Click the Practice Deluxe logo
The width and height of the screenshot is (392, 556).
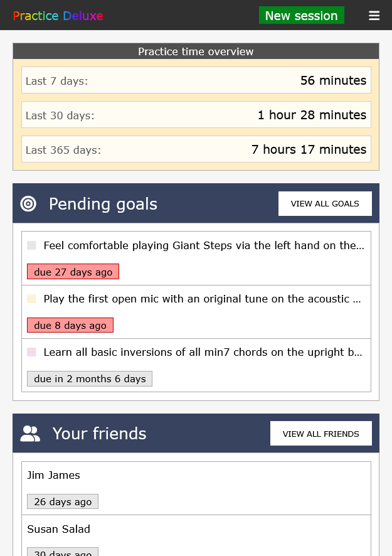58,16
